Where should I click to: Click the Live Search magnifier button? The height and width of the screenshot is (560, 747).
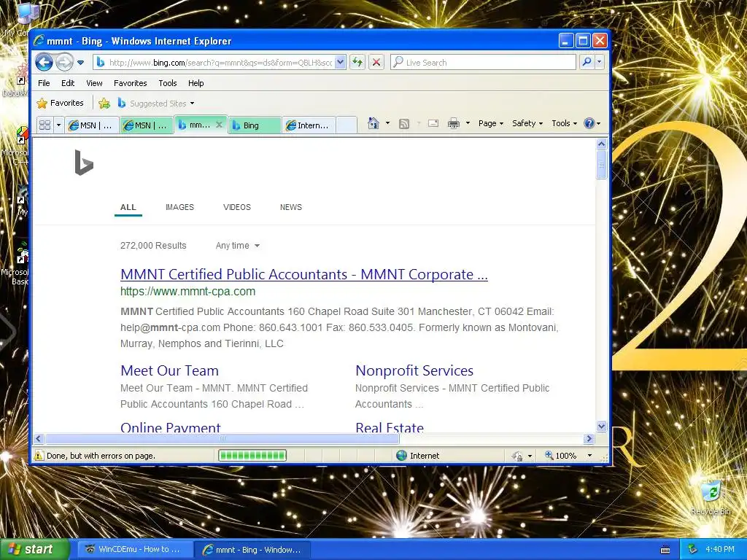click(x=587, y=63)
